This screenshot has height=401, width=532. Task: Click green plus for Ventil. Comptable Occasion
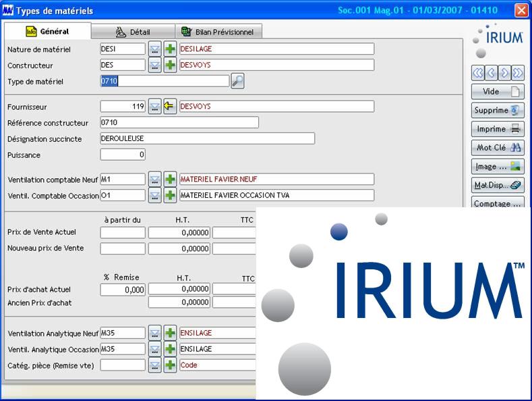pyautogui.click(x=170, y=195)
